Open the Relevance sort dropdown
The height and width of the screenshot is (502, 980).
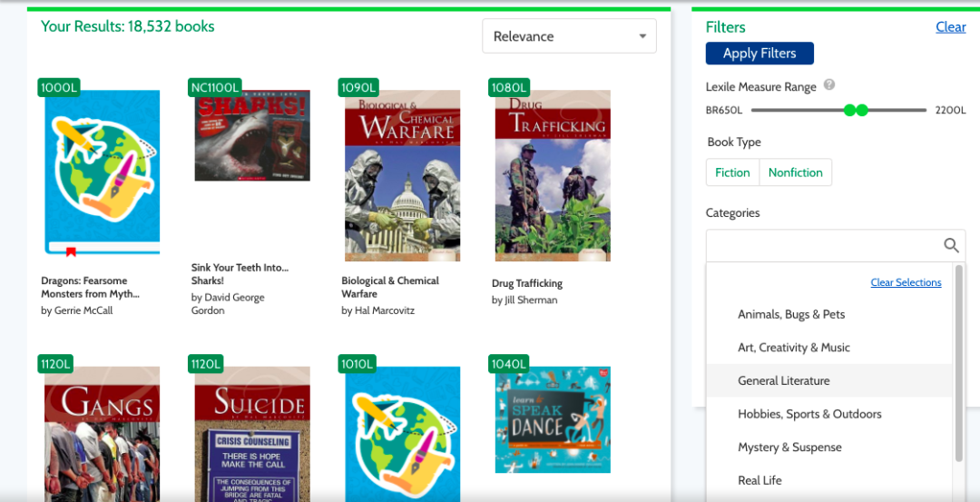click(x=569, y=36)
